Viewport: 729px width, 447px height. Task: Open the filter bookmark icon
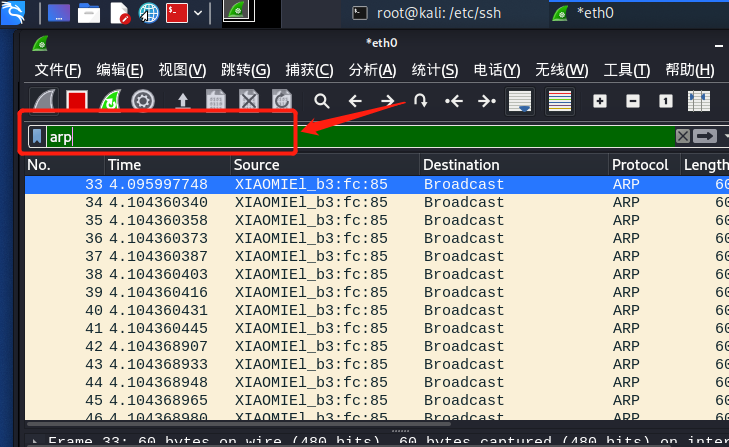(x=37, y=137)
